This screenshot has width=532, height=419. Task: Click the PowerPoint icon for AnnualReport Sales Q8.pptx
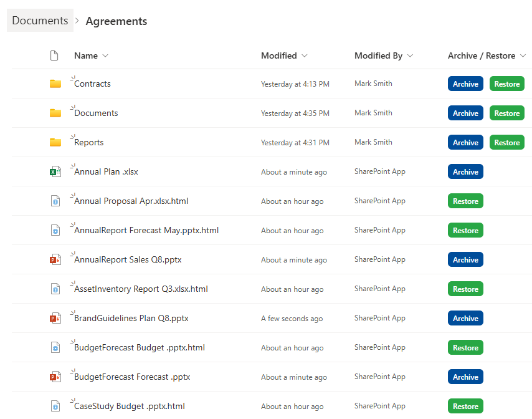click(x=55, y=260)
